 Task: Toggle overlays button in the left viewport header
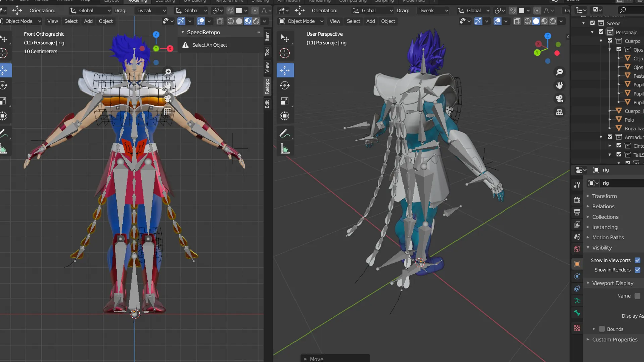pyautogui.click(x=201, y=21)
